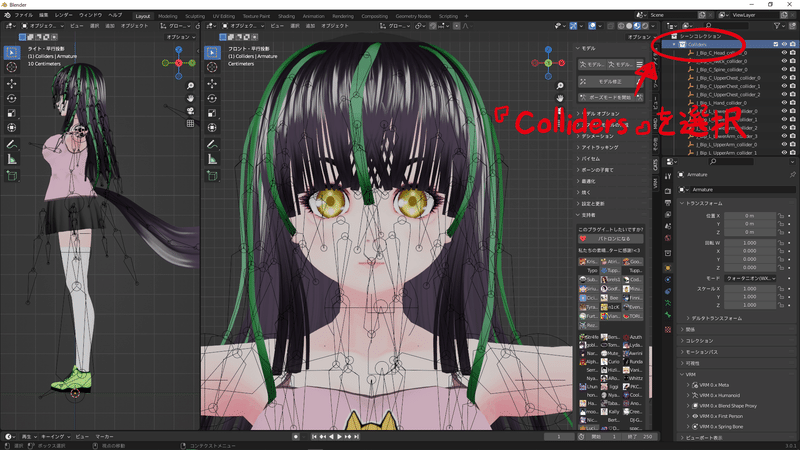Play the animation in timeline
800x450 pixels.
(x=339, y=437)
